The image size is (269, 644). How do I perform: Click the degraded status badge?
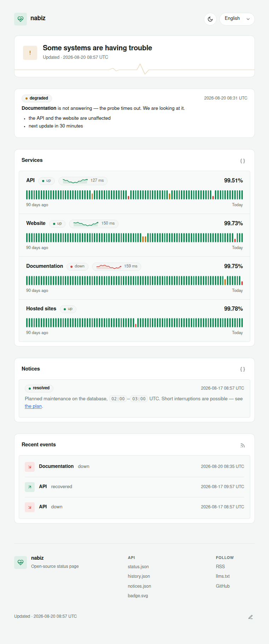(x=37, y=98)
